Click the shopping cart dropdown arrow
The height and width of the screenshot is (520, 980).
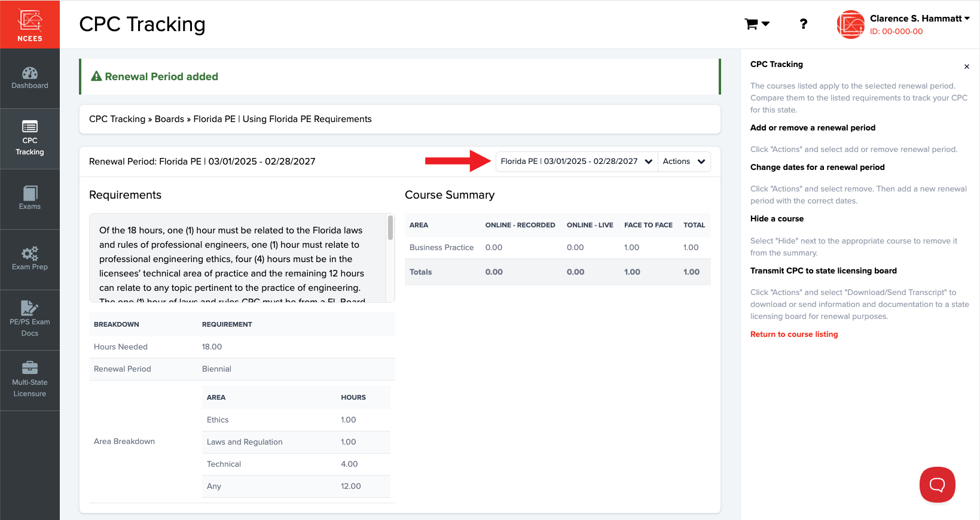(765, 24)
